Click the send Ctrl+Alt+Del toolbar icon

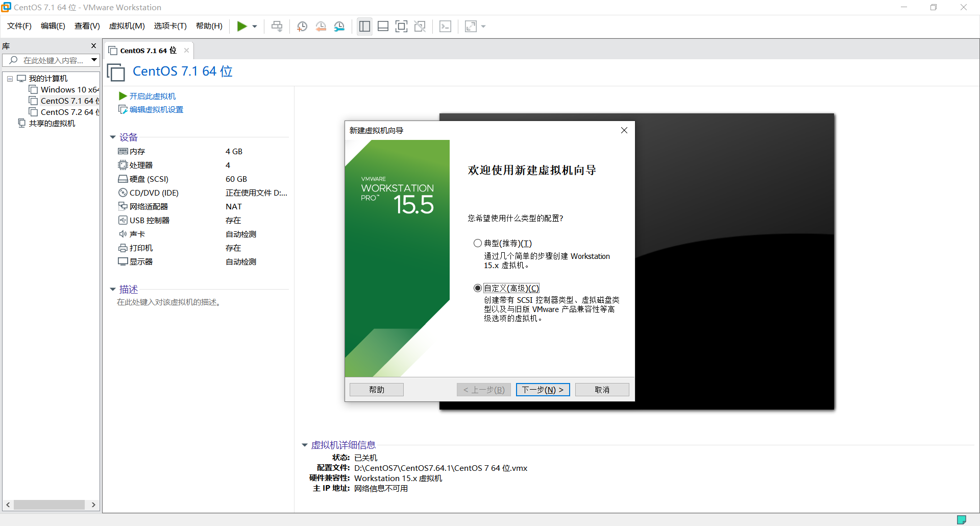[277, 27]
